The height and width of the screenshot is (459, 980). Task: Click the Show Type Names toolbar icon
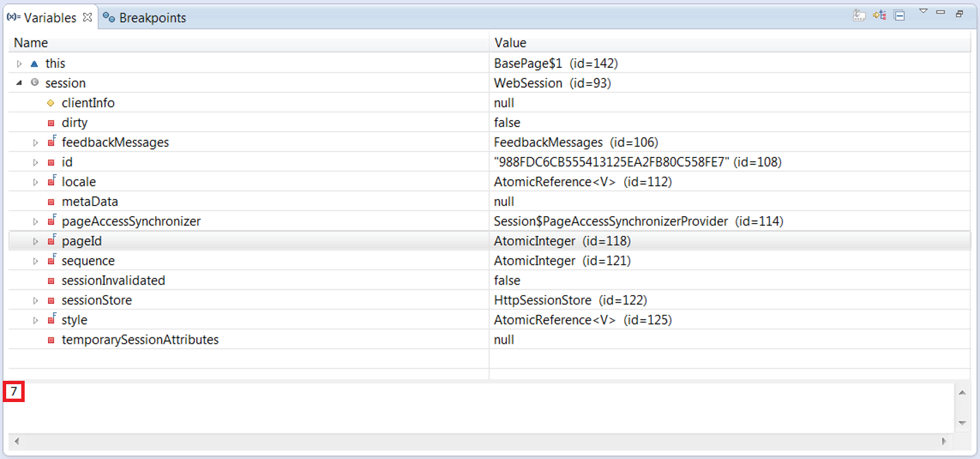(859, 16)
